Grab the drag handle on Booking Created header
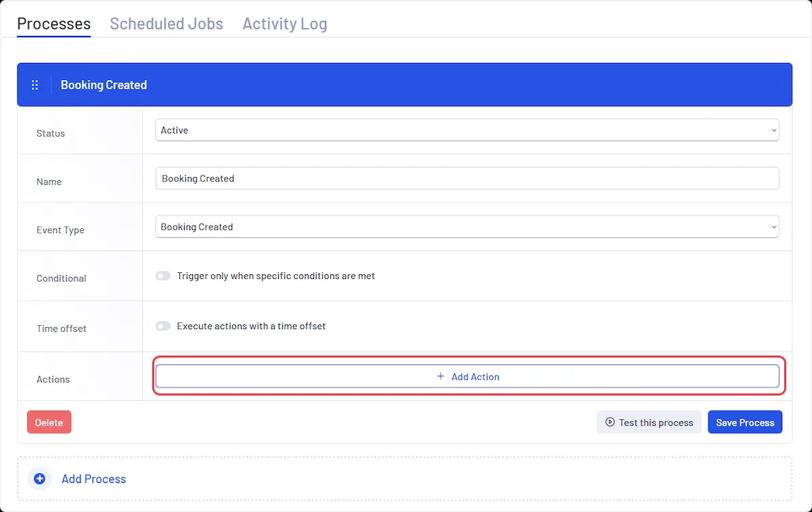 pos(35,85)
